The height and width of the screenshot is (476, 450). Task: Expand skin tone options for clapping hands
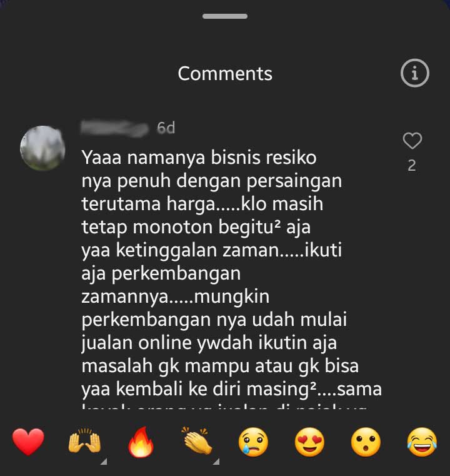point(216,462)
